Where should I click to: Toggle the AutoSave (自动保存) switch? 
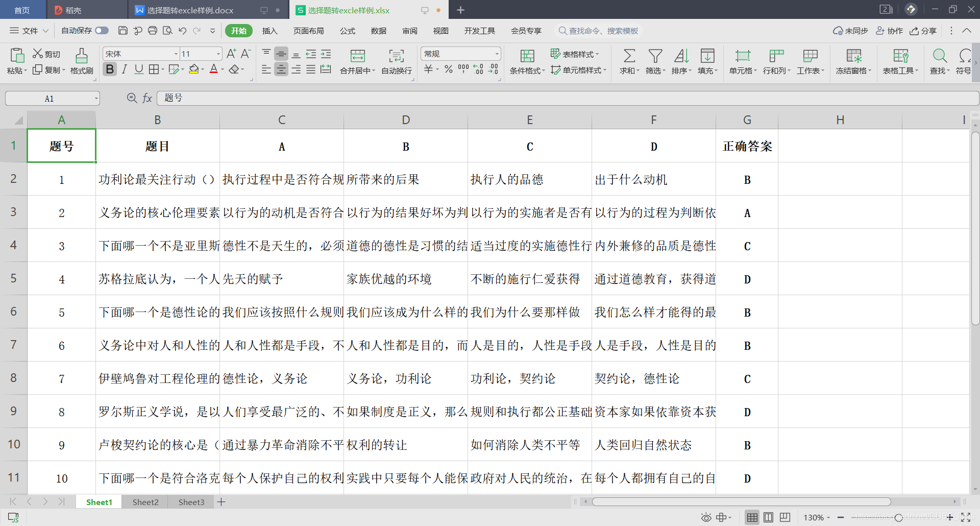point(102,31)
